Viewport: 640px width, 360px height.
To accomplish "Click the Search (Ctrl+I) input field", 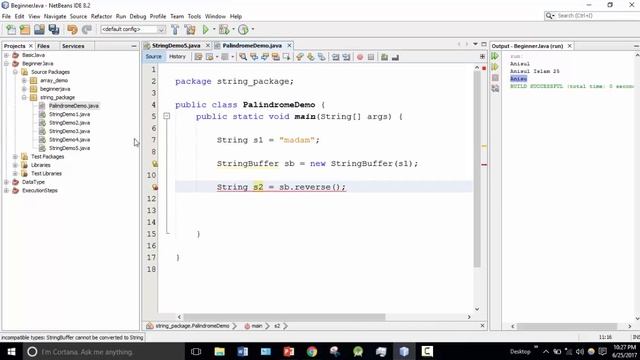I will click(x=596, y=16).
